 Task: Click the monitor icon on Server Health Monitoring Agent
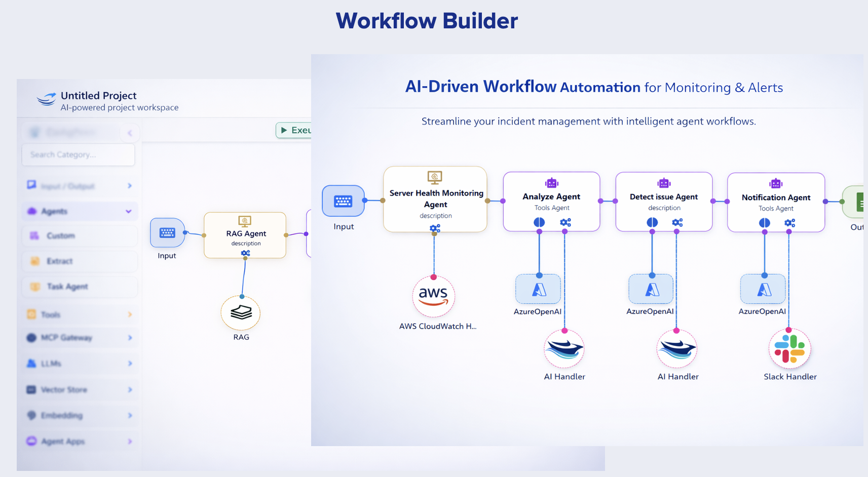point(435,177)
